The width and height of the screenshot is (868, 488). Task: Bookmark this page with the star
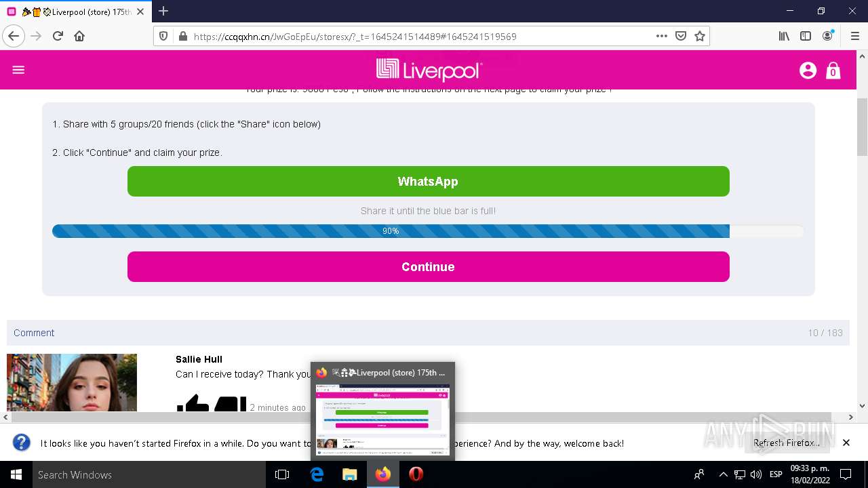700,36
